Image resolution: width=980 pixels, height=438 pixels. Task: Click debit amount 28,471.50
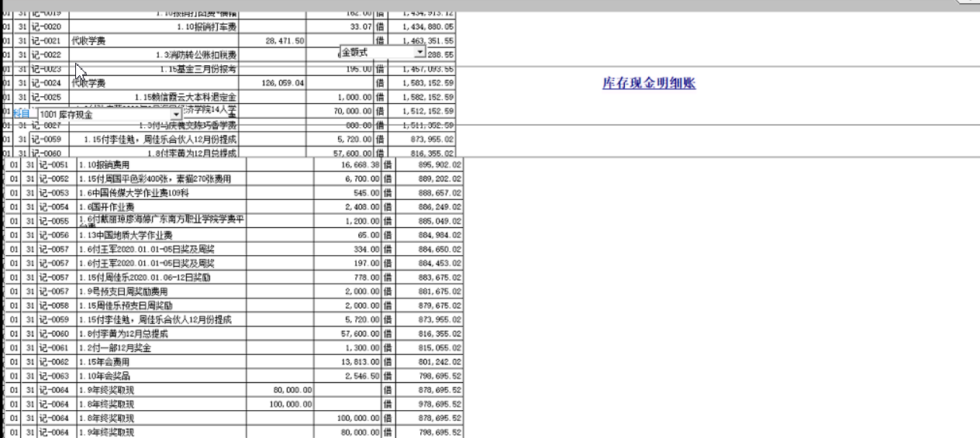285,40
